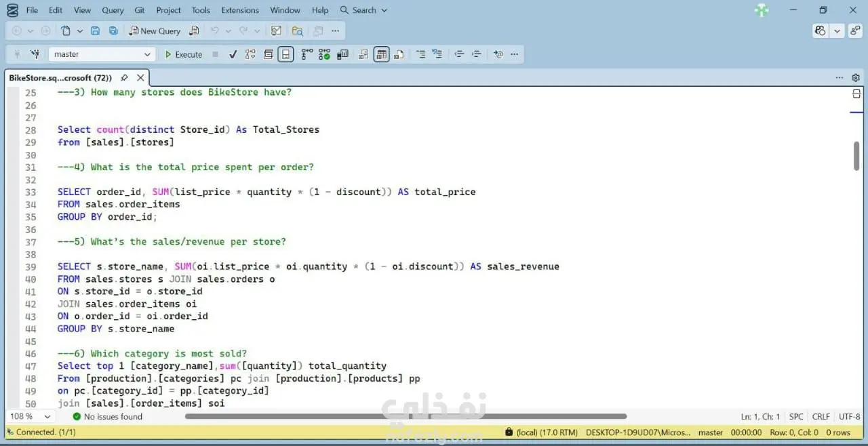
Task: Open the Search box in title bar
Action: point(364,10)
